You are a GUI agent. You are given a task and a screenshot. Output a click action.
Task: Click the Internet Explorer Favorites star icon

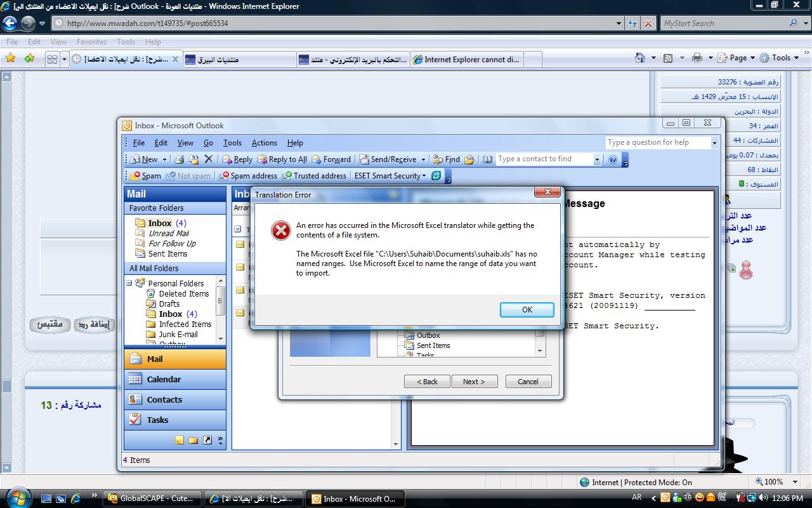[x=10, y=58]
